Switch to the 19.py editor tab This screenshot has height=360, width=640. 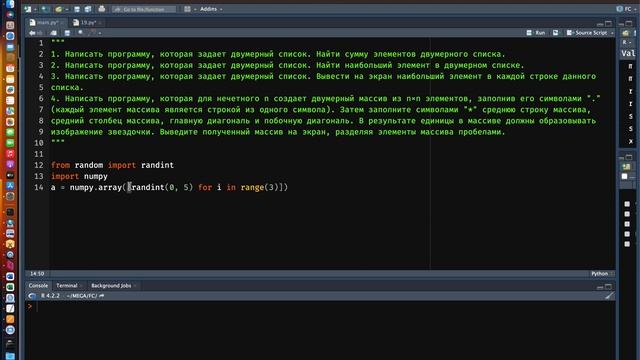pos(88,23)
